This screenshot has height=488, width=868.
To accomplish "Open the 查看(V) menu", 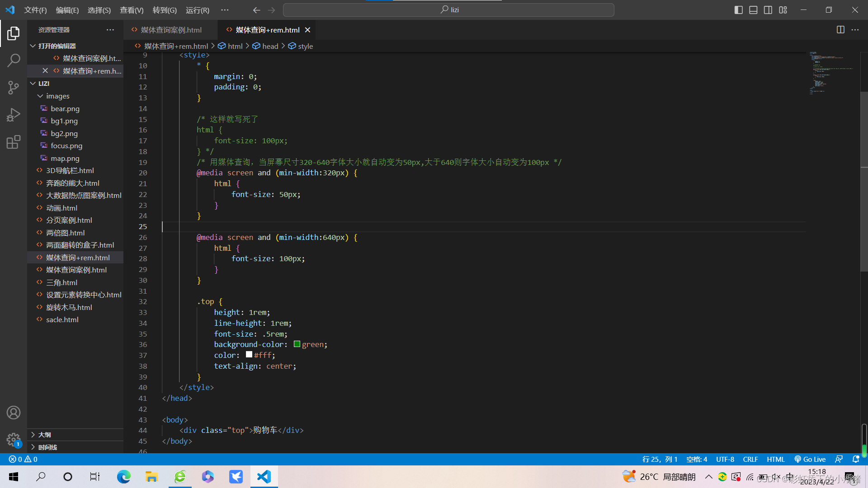I will (x=132, y=10).
